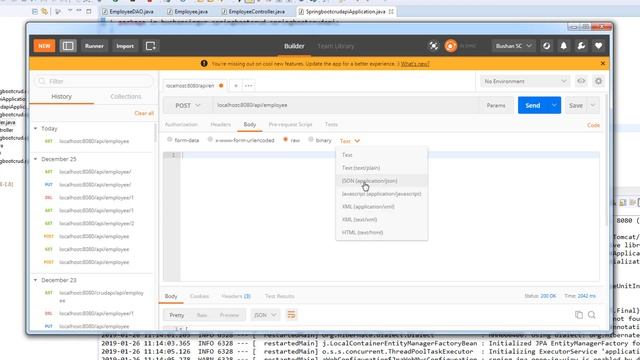Open the request tab options ellipsis
Screen dimensions: 640x360
coord(249,86)
